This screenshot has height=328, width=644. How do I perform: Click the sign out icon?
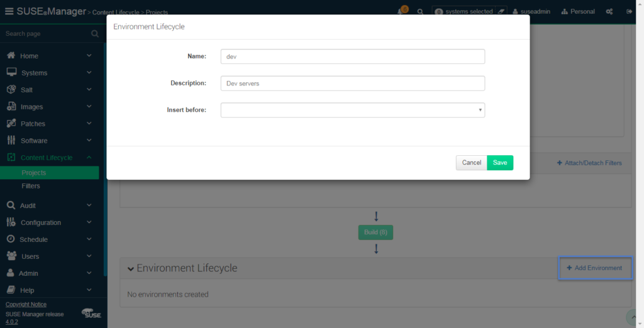click(629, 11)
